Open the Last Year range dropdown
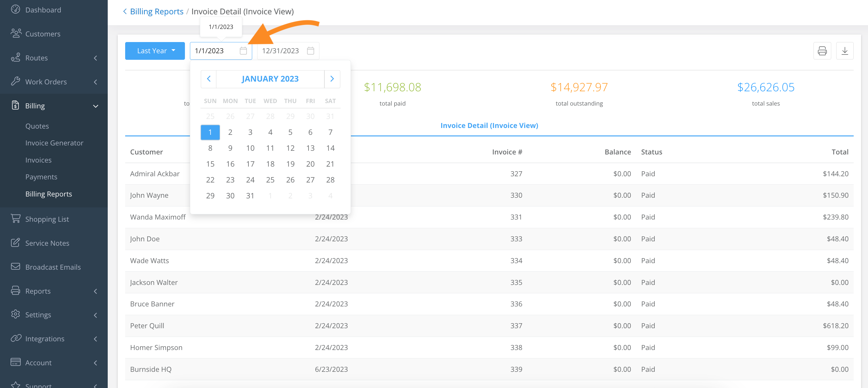 pyautogui.click(x=155, y=51)
